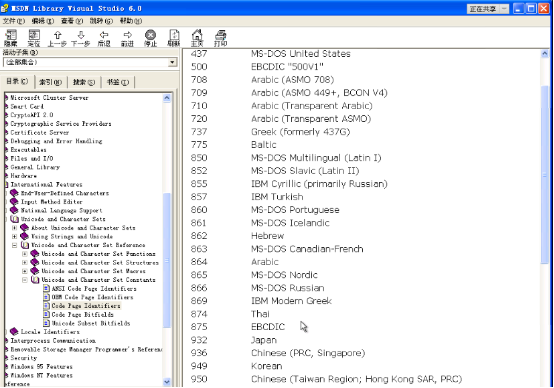The width and height of the screenshot is (554, 388).
Task: Go to previous topic with up arrow
Action: click(57, 38)
